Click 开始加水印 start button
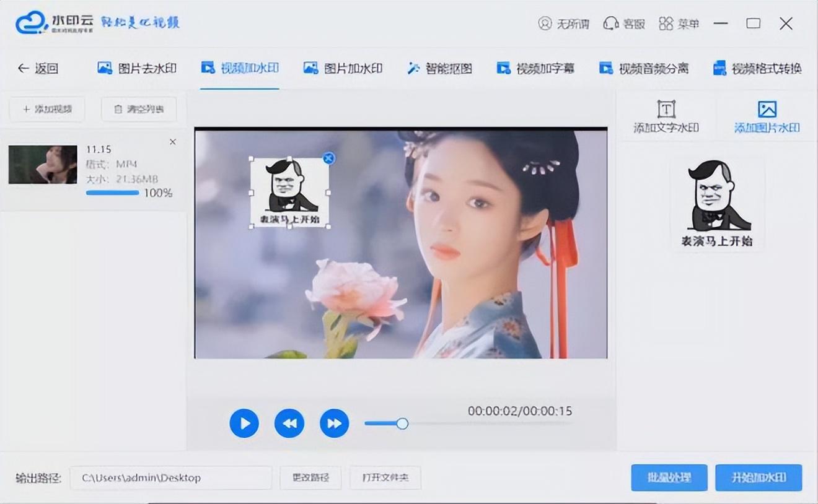818x504 pixels. pos(759,477)
